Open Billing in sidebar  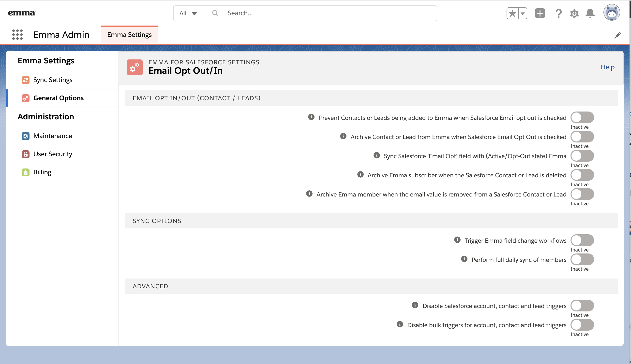[x=42, y=172]
